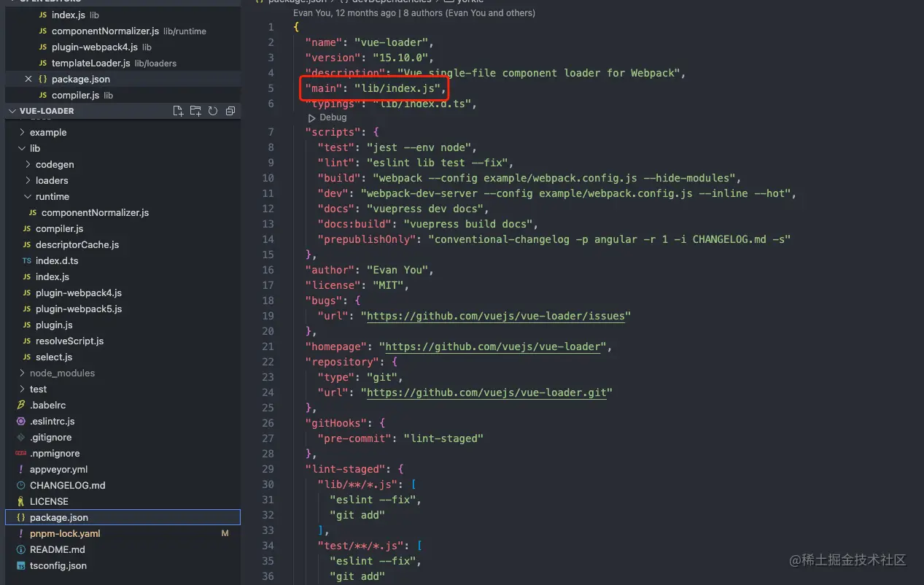Image resolution: width=924 pixels, height=585 pixels.
Task: Click the info icon beside README.md
Action: pos(21,549)
